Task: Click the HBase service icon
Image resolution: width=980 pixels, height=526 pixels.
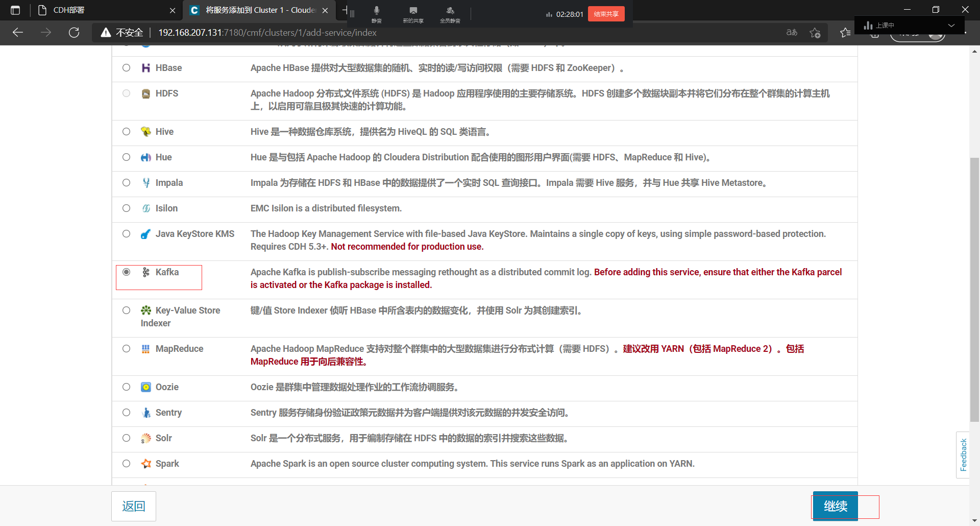Action: (146, 68)
